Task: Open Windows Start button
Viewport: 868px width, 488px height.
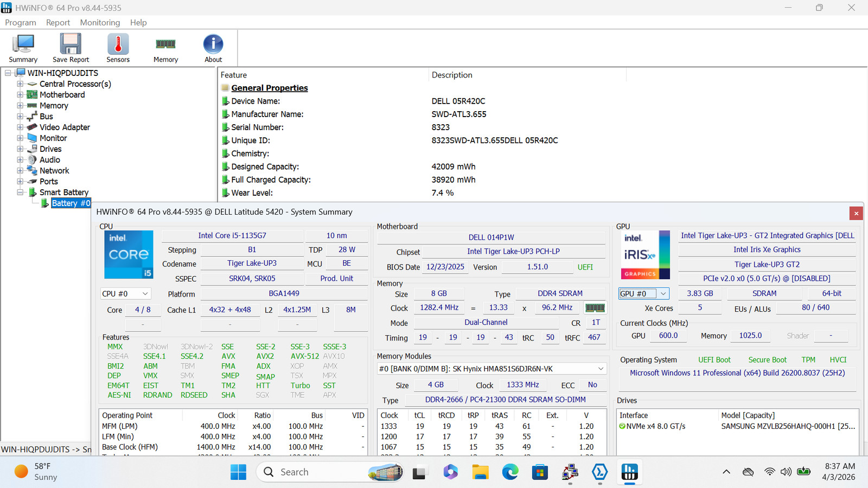Action: (x=238, y=472)
